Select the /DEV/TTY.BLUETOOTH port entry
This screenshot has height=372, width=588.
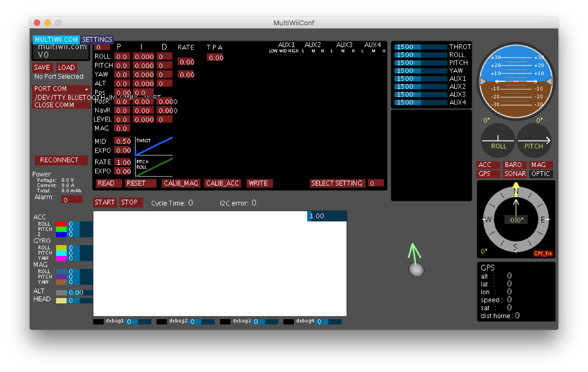point(61,98)
